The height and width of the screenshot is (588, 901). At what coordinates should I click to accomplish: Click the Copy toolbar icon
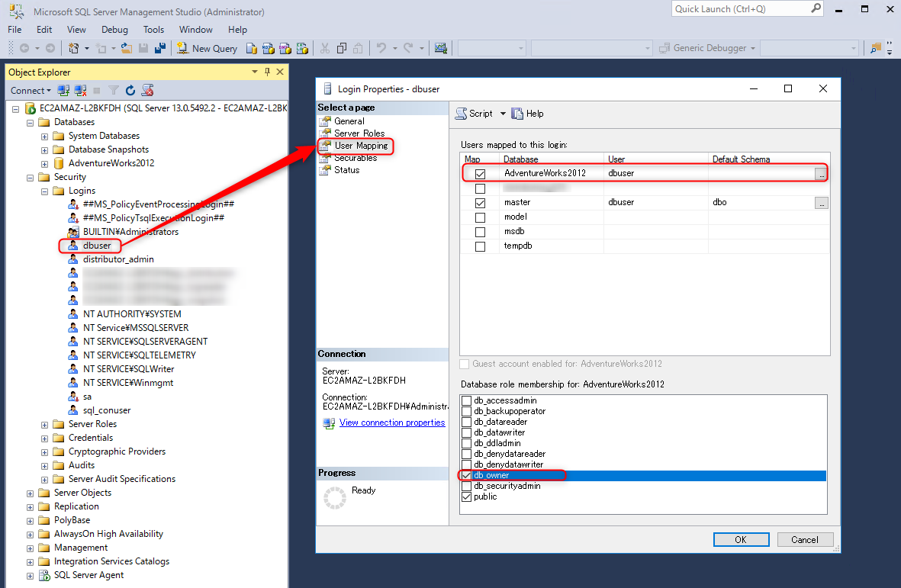tap(341, 48)
